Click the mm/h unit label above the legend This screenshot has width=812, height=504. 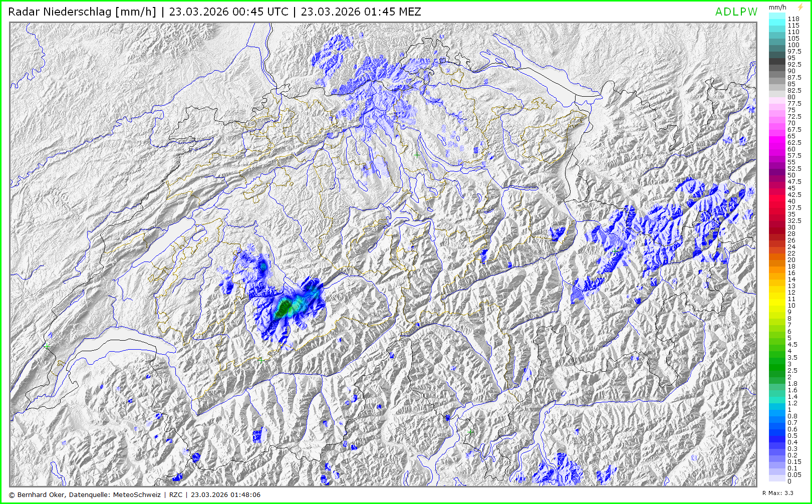tap(777, 8)
